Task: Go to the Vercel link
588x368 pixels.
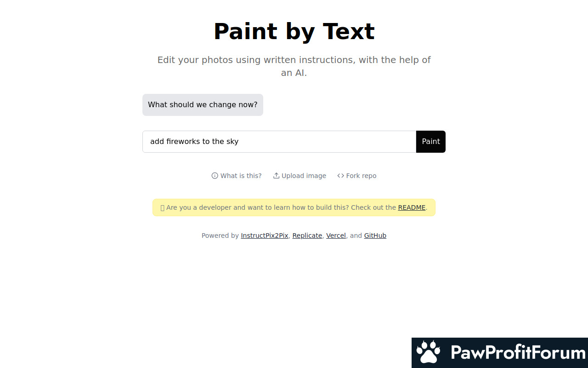Action: click(336, 236)
